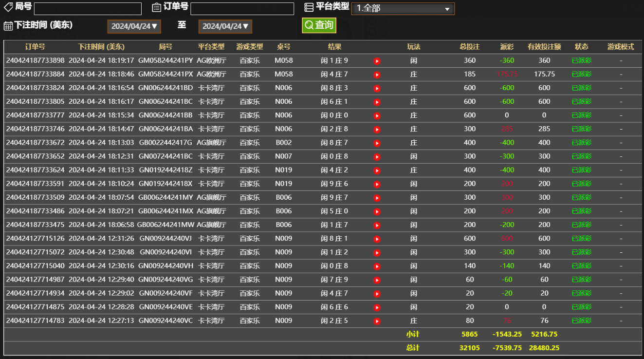
Task: Play replay for order 240424127714987
Action: pyautogui.click(x=377, y=280)
